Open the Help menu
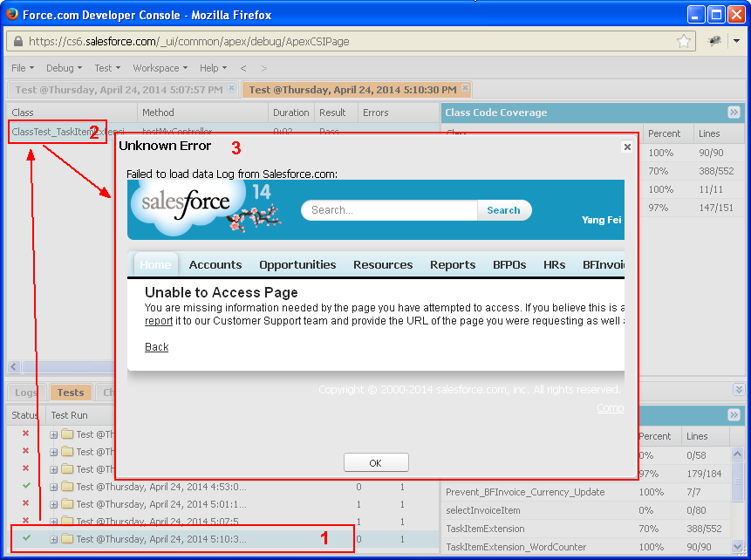751x560 pixels. tap(213, 68)
